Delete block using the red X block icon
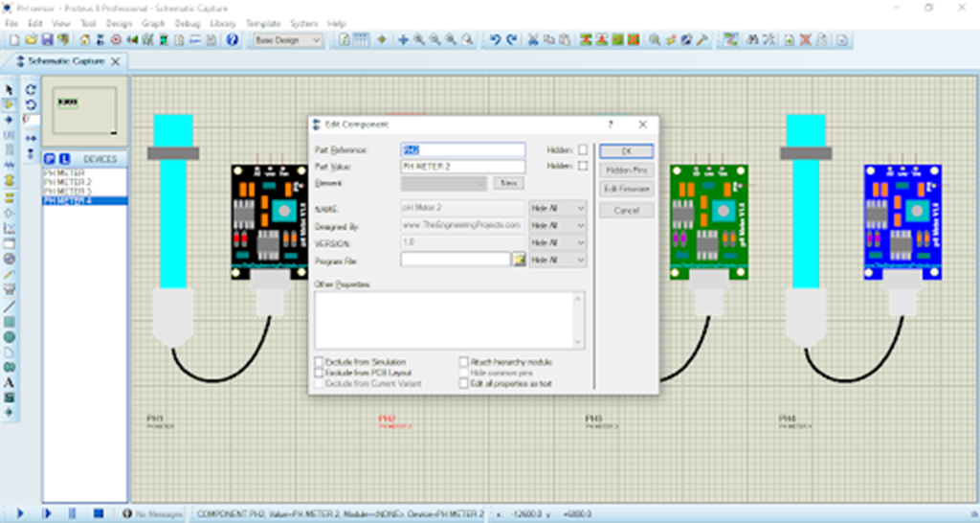Viewport: 980px width, 523px height. (x=634, y=40)
